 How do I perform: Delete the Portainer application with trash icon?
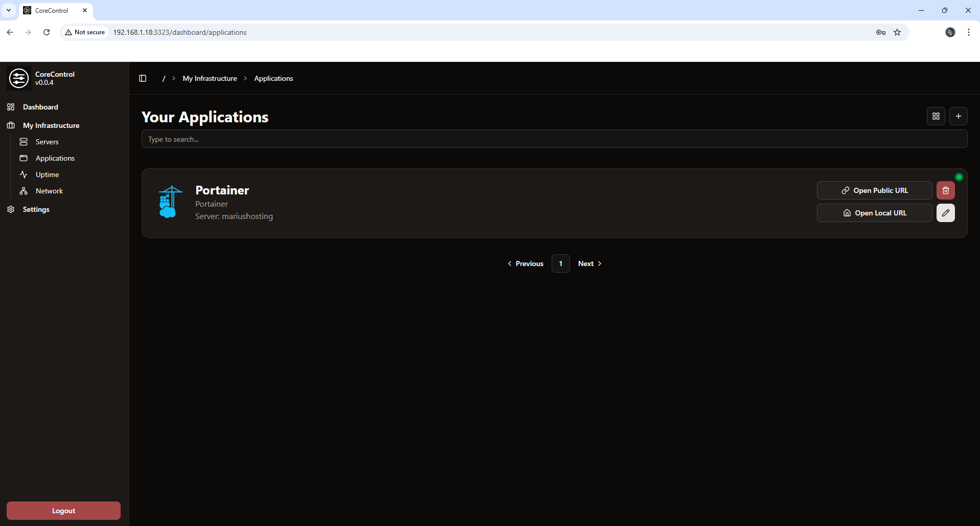pyautogui.click(x=945, y=190)
